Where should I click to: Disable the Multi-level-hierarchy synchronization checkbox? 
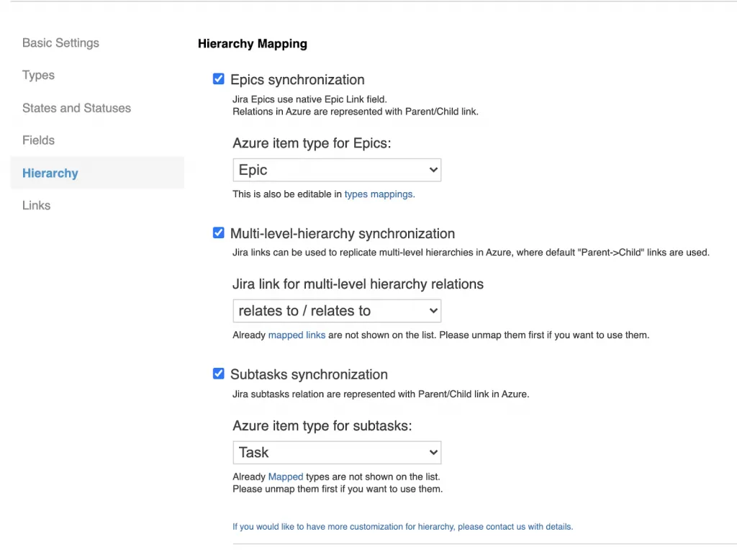point(219,233)
